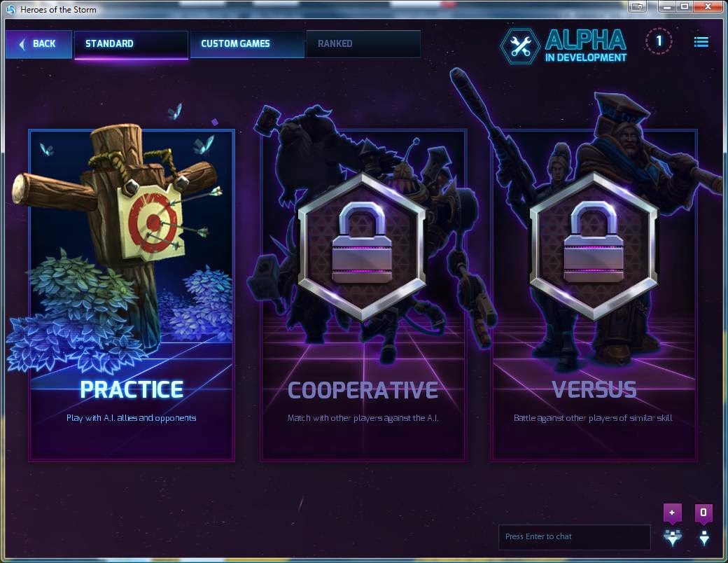This screenshot has width=728, height=563.
Task: Click the window switch icon in title bar
Action: click(638, 6)
